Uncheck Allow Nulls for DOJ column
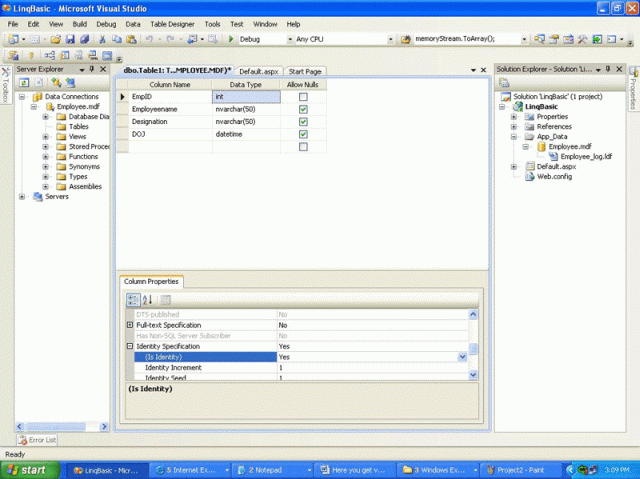Screen dimensions: 640x479 [x=303, y=134]
